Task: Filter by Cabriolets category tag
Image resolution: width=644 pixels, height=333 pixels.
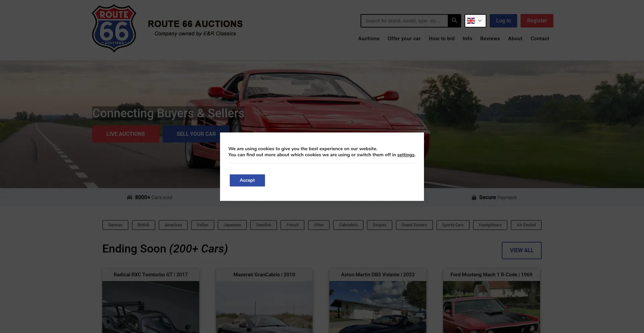Action: (348, 225)
